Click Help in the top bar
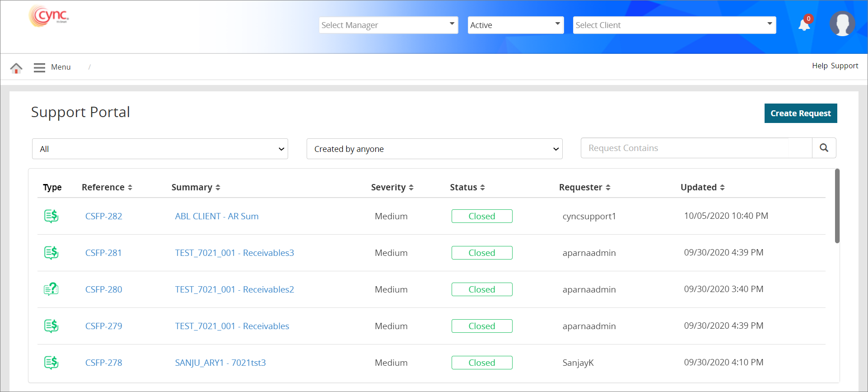The width and height of the screenshot is (868, 392). pos(820,66)
